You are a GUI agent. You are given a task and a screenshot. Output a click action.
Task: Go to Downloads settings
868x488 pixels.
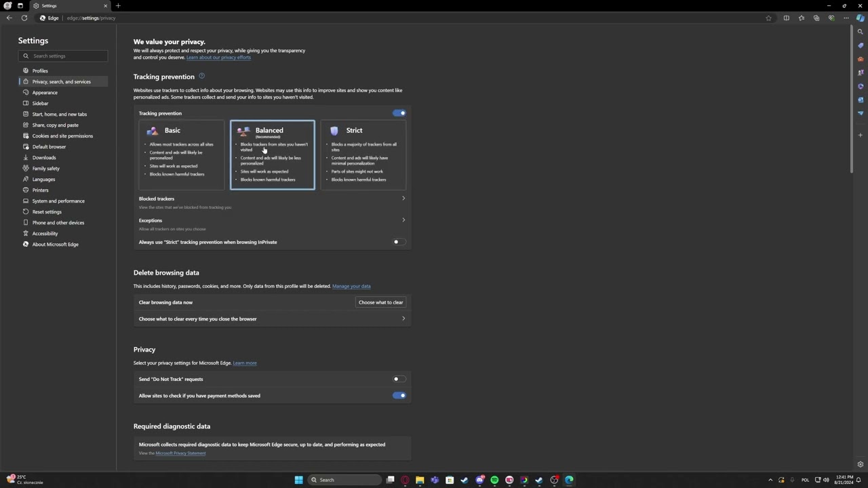44,157
